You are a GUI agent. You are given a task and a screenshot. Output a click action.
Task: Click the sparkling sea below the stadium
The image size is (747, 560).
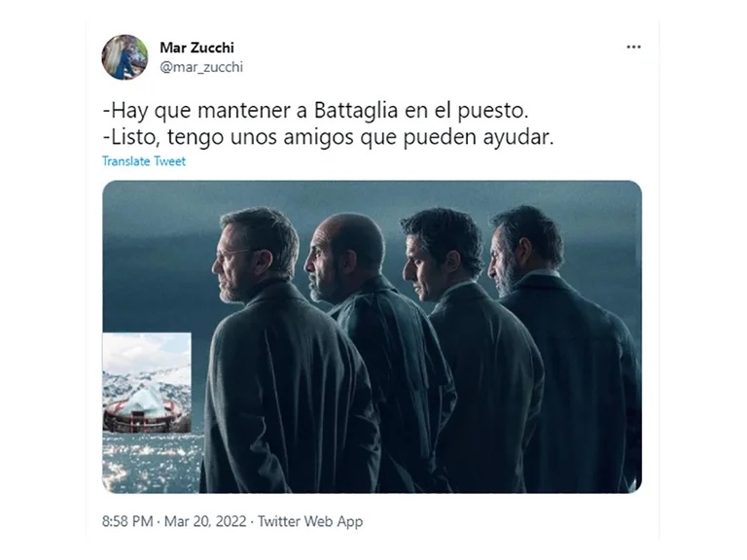(152, 463)
